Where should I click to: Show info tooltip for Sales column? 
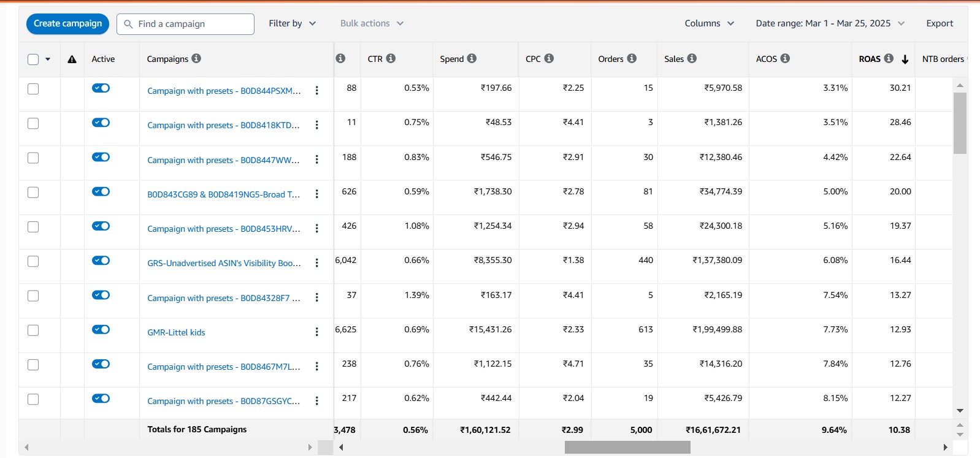pyautogui.click(x=692, y=58)
